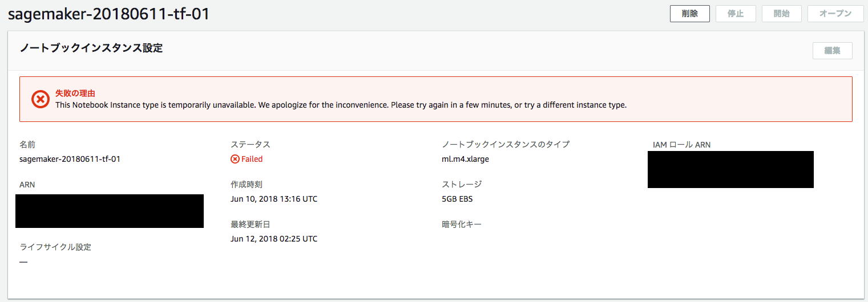868x302 pixels.
Task: Click the ノートブックインスタンス設定 heading
Action: pos(91,48)
